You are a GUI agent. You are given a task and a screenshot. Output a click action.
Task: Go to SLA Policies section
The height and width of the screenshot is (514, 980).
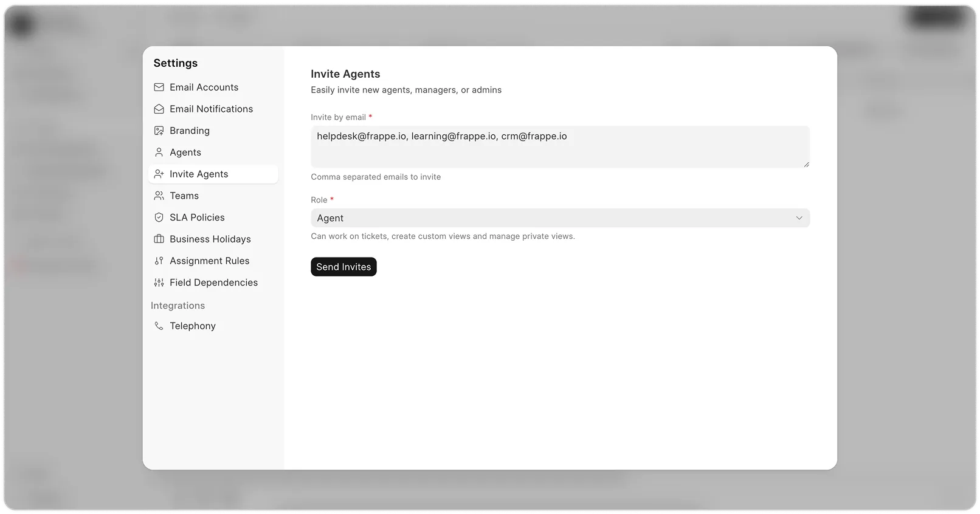click(197, 218)
